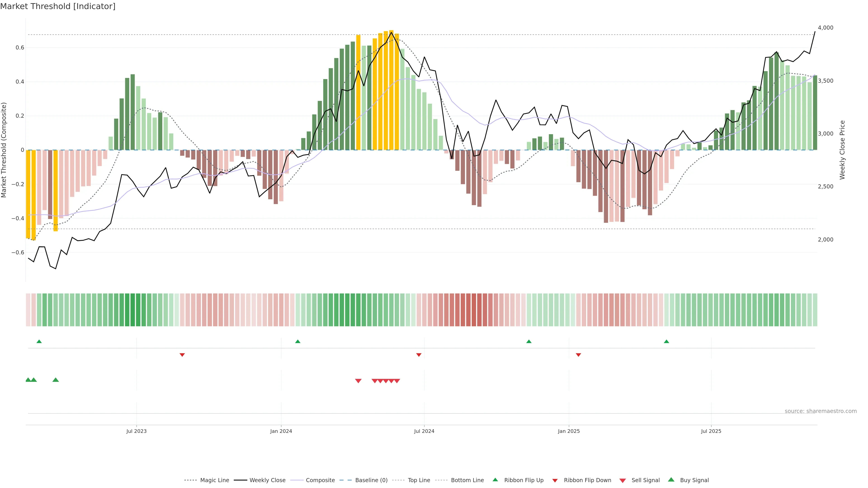Click the Jul 2025 x-axis label

(711, 431)
